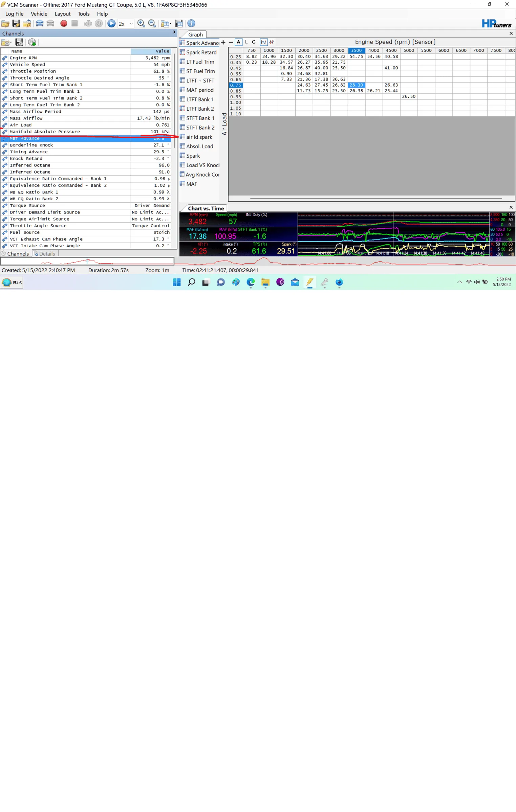
Task: Open the 2x playback speed dropdown
Action: pos(126,24)
